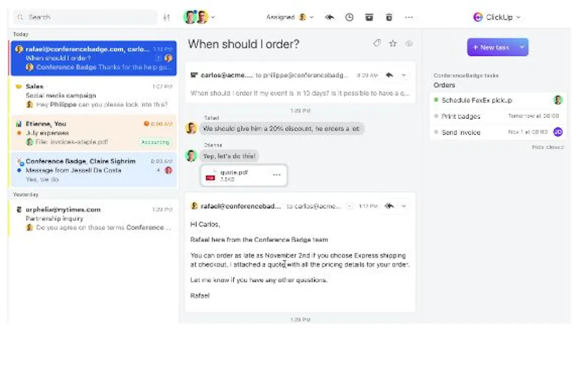
Task: Open the ClickUp integration dropdown
Action: 497,17
